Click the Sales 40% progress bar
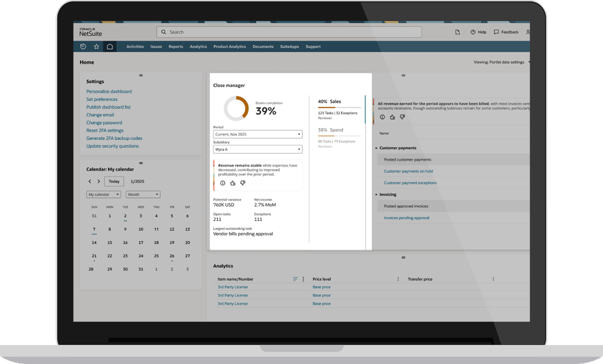 339,108
